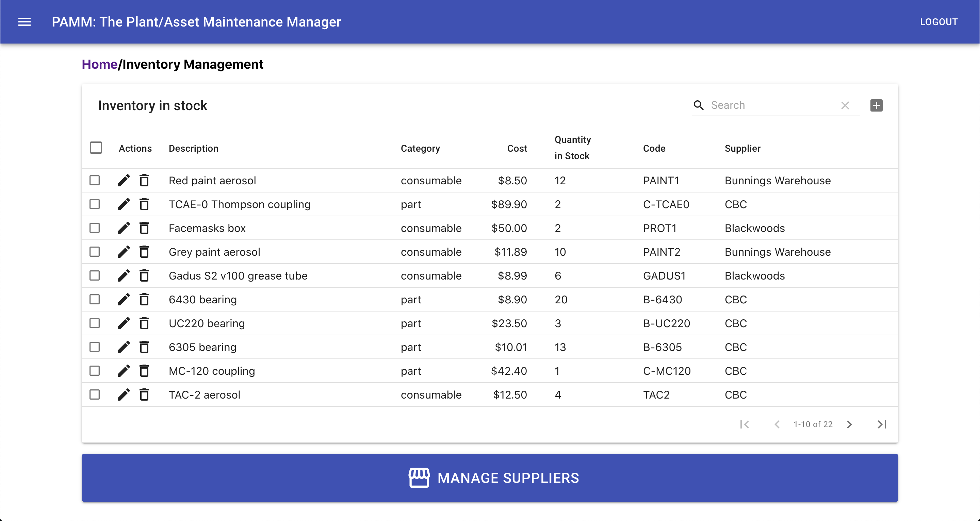Click pencil icon for UC220 bearing
The image size is (980, 521).
click(x=124, y=323)
